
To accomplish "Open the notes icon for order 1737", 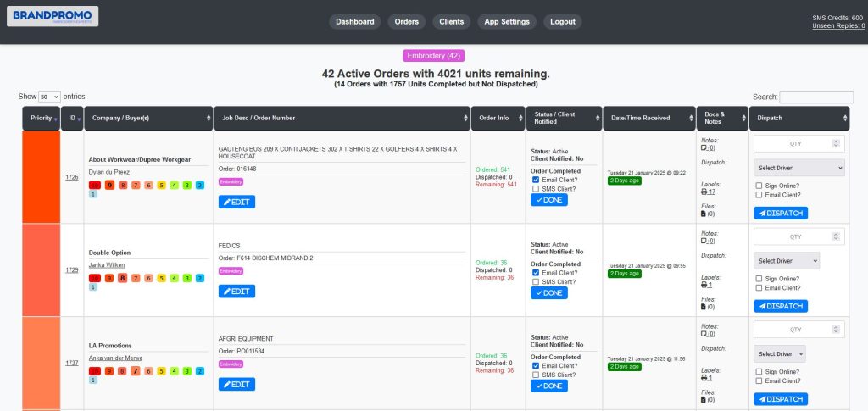I will (704, 334).
